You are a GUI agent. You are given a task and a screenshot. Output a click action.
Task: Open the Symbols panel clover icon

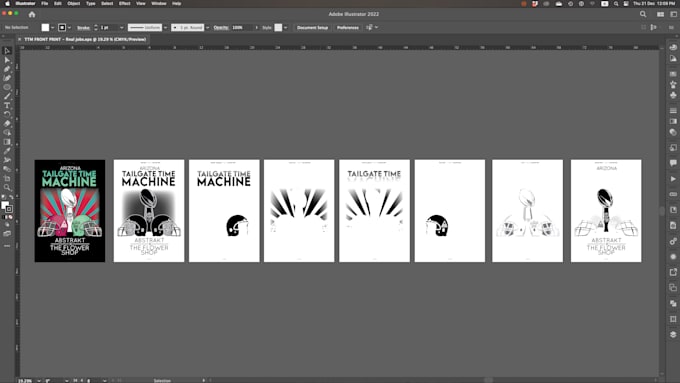tap(673, 95)
